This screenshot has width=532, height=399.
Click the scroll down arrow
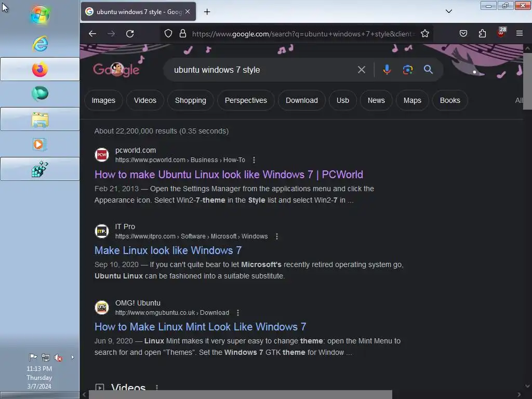(527, 386)
